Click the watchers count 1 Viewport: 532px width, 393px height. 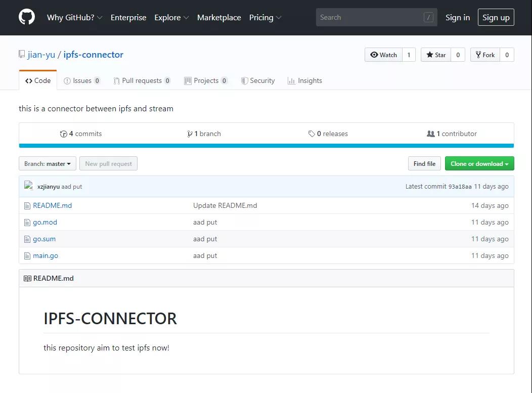[409, 55]
